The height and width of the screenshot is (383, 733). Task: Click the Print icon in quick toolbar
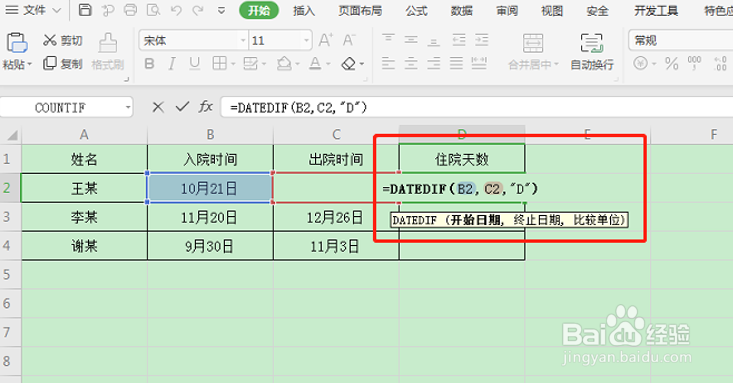[131, 10]
